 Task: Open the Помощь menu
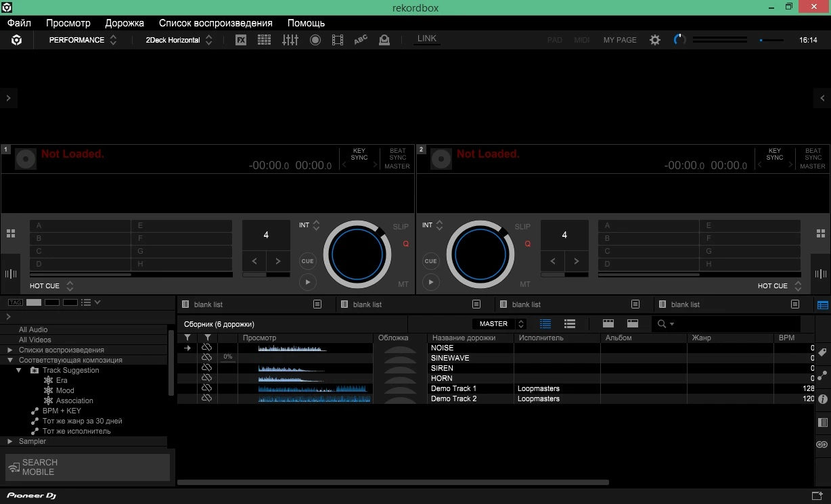pos(306,23)
